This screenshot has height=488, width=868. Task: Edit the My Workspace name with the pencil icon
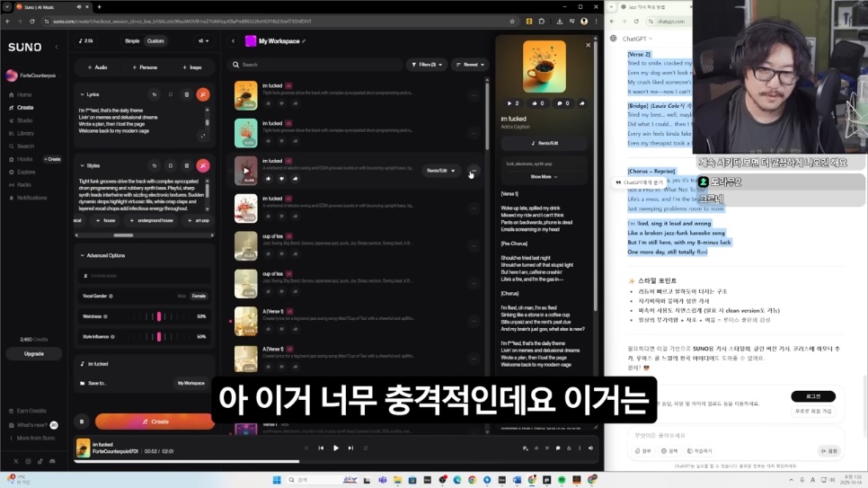(x=304, y=41)
